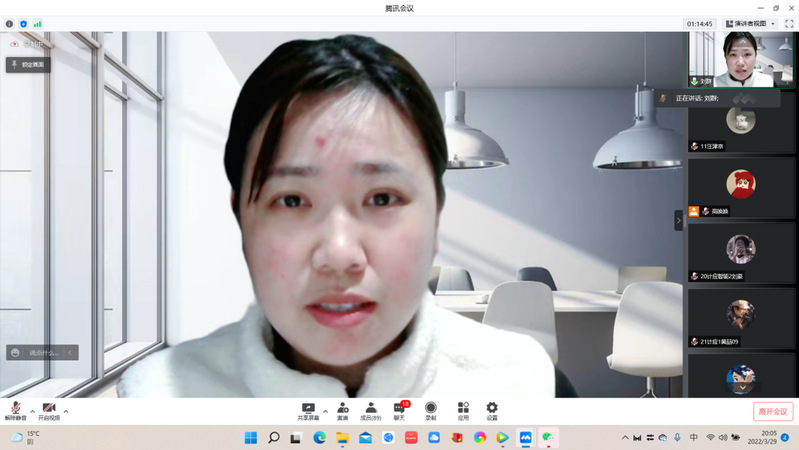Show meeting info via the info icon
The width and height of the screenshot is (799, 450).
tap(9, 23)
